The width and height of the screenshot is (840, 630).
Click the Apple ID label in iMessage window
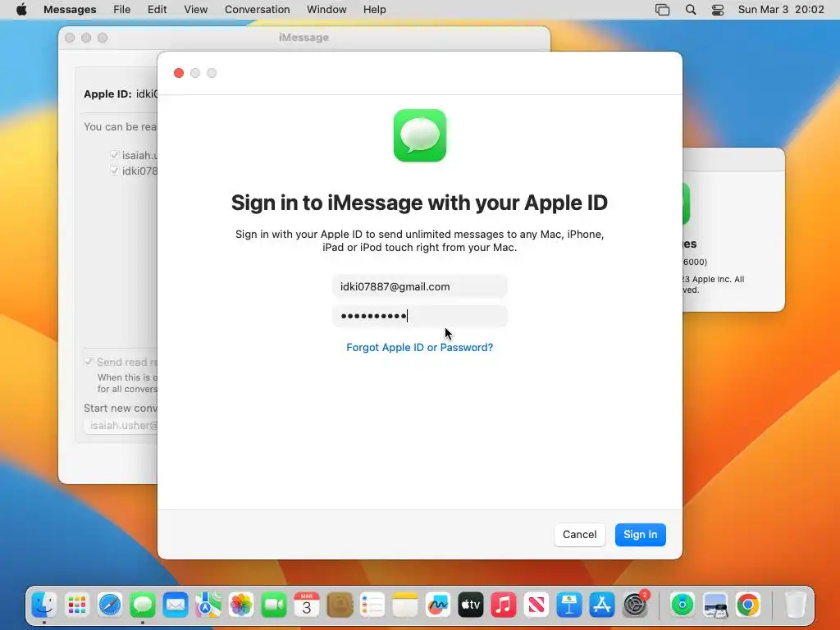click(107, 94)
